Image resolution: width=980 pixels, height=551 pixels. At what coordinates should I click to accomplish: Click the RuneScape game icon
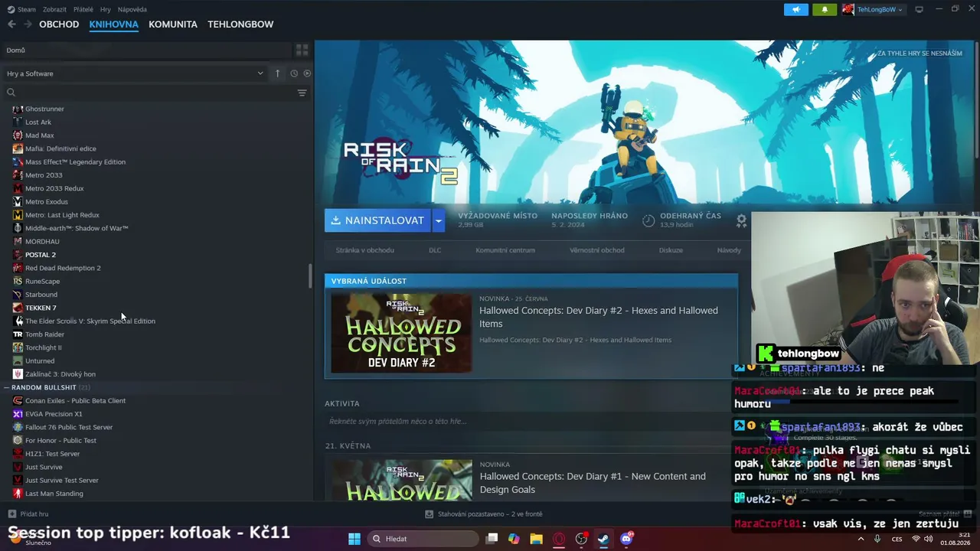tap(18, 281)
